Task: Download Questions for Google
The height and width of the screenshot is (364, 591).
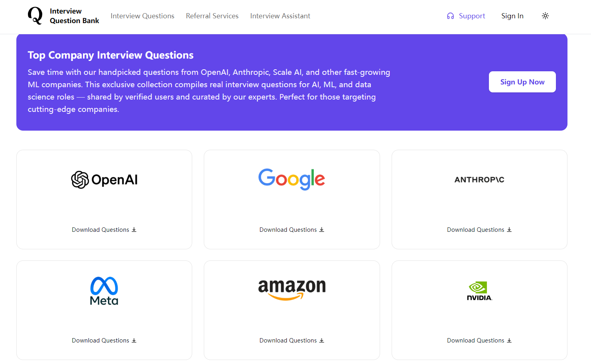Action: (x=292, y=230)
